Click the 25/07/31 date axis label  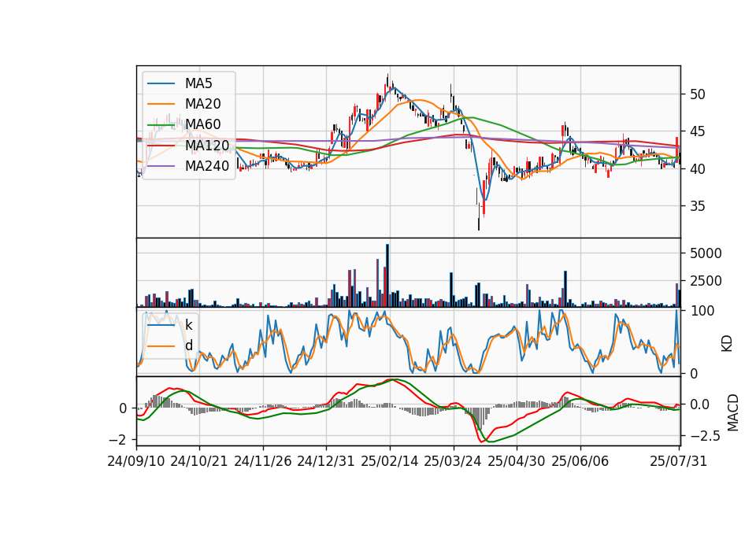pos(678,461)
